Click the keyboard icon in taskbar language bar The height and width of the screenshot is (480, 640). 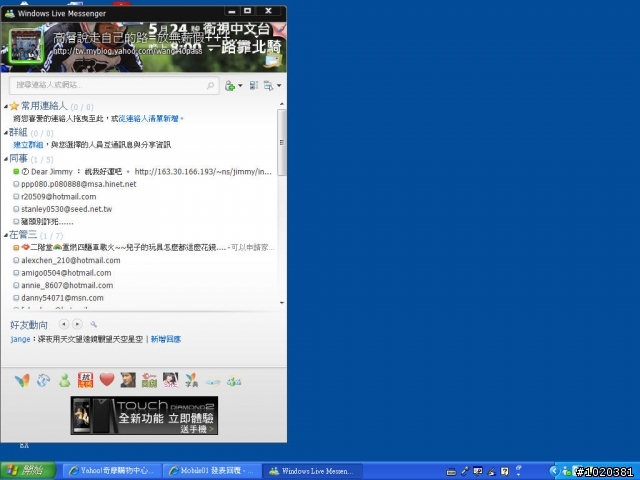click(x=451, y=472)
